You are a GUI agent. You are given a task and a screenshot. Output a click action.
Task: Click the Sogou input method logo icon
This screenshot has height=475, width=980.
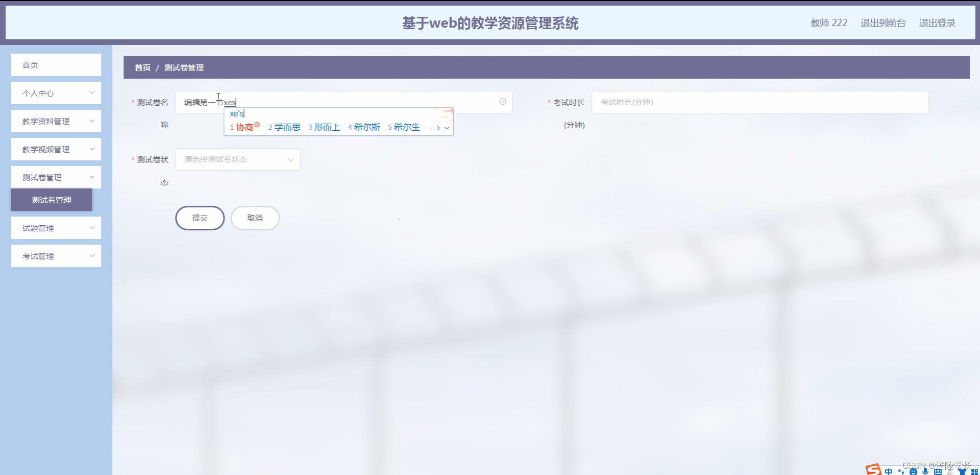pos(873,471)
